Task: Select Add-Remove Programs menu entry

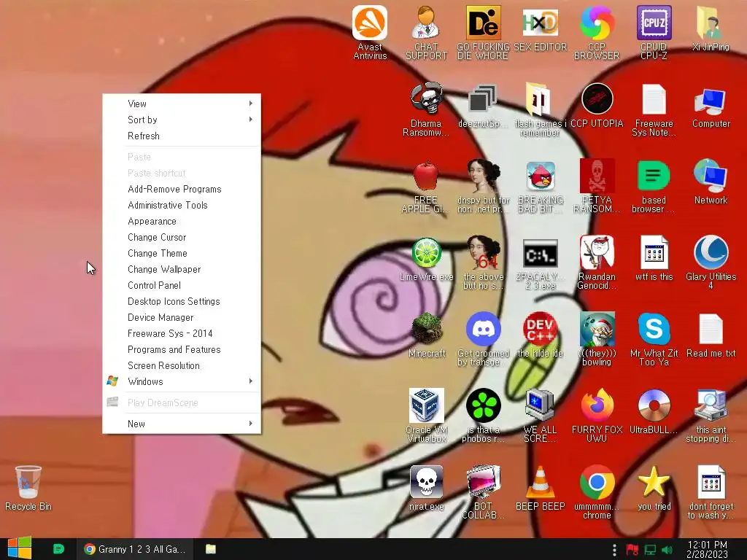Action: click(182, 189)
